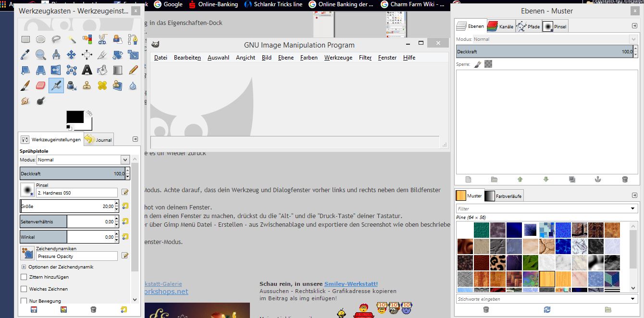
Task: Switch to the Farbverläufe tab
Action: click(x=504, y=196)
